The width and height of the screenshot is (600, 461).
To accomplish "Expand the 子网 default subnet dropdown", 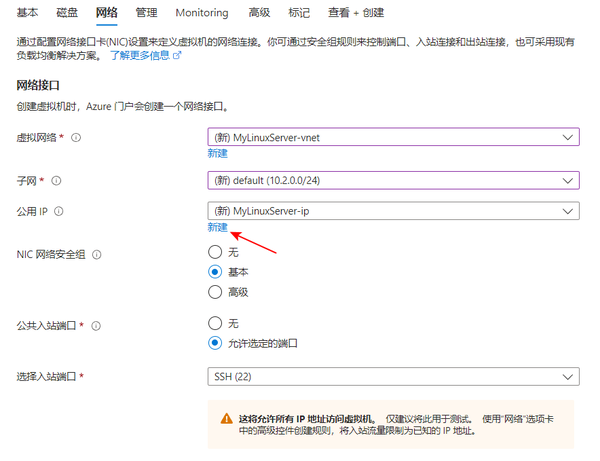I will coord(393,180).
